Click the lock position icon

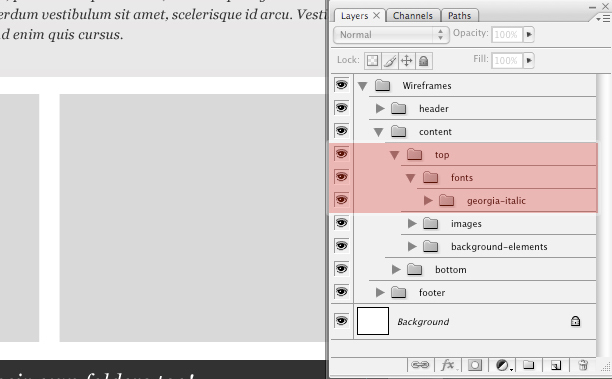406,61
